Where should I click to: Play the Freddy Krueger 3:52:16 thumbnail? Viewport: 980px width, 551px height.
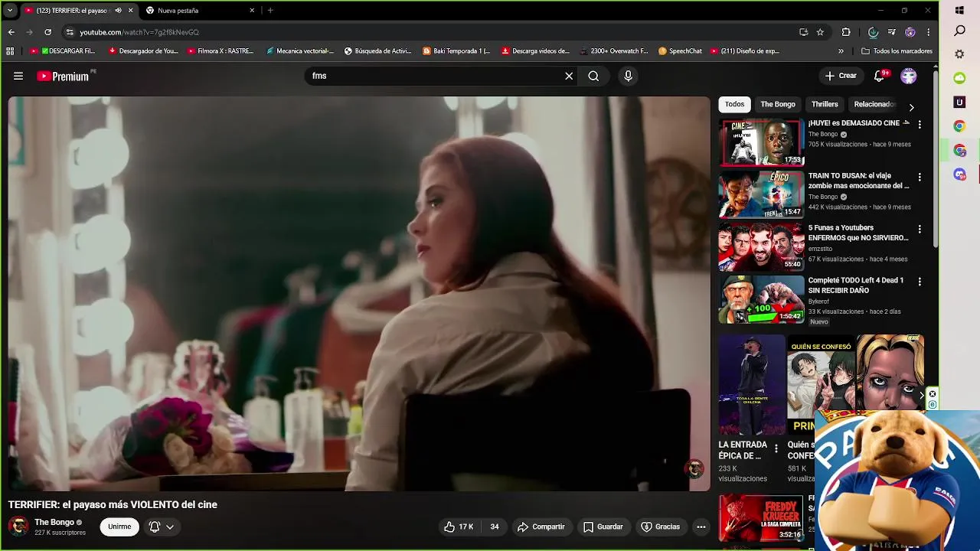point(761,518)
